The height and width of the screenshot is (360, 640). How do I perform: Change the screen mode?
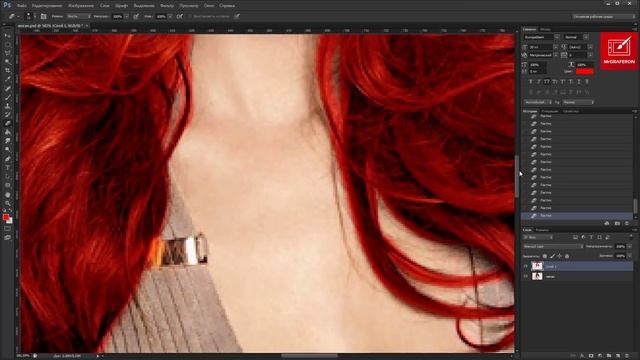[7, 238]
